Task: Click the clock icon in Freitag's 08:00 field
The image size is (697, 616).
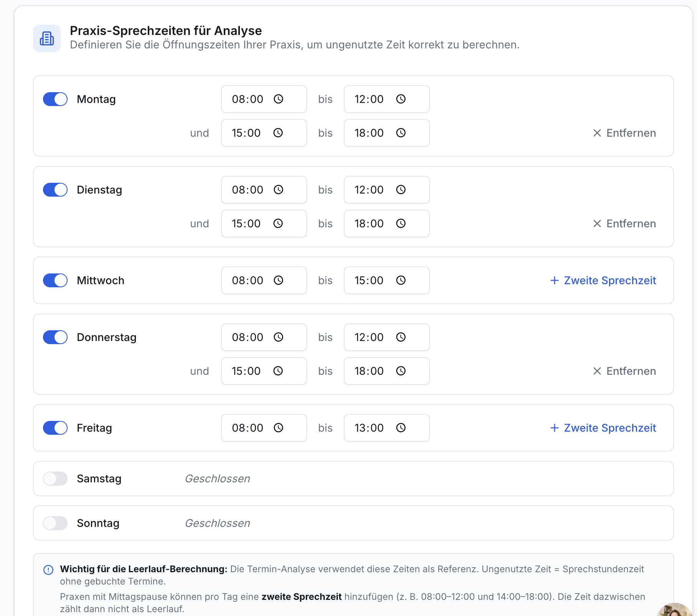Action: pos(278,428)
